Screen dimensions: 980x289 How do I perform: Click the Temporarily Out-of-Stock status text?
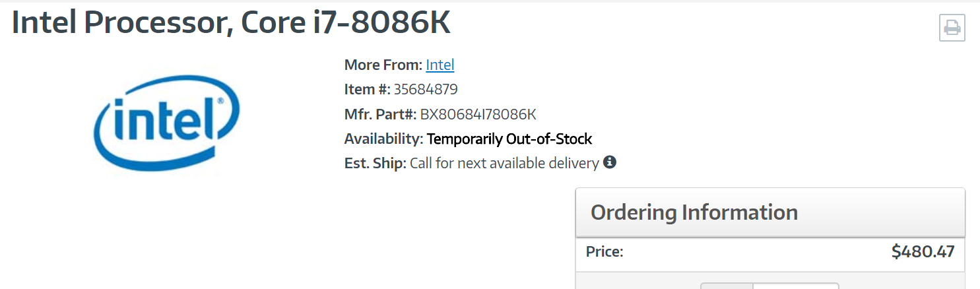click(x=509, y=139)
